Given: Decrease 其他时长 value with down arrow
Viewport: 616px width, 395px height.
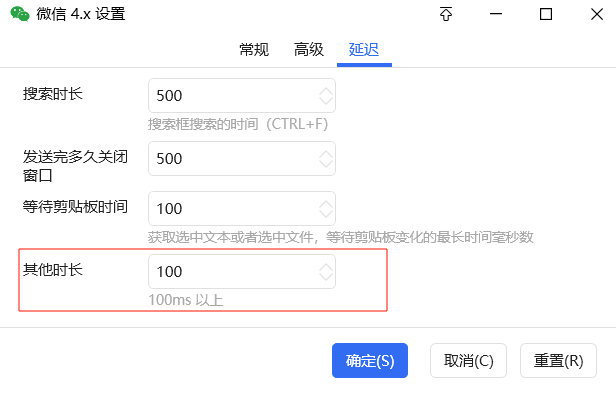Looking at the screenshot, I should (326, 277).
